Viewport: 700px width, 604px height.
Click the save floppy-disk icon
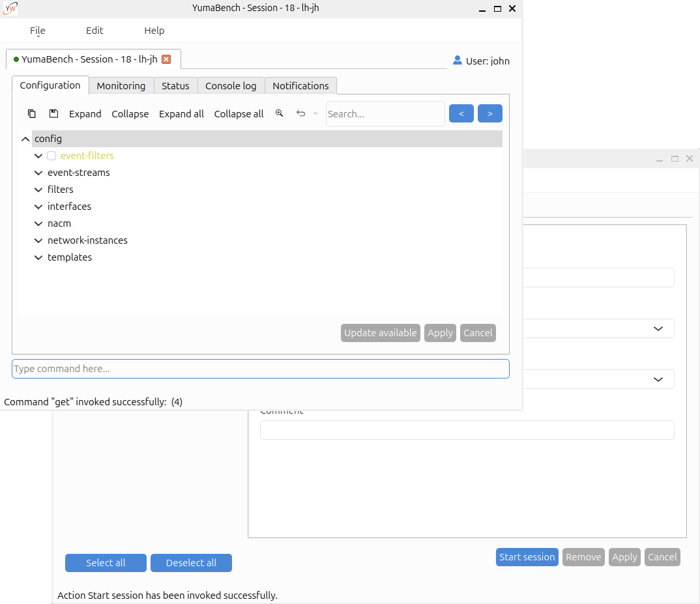click(53, 114)
